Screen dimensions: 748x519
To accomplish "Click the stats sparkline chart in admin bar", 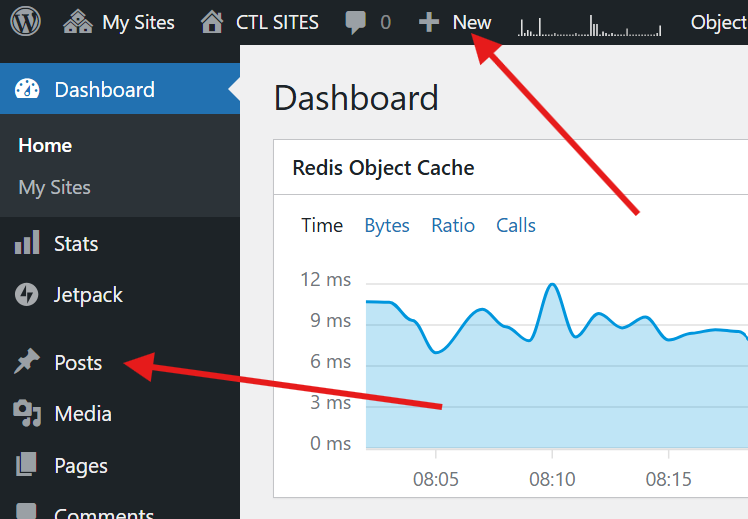I will point(590,26).
